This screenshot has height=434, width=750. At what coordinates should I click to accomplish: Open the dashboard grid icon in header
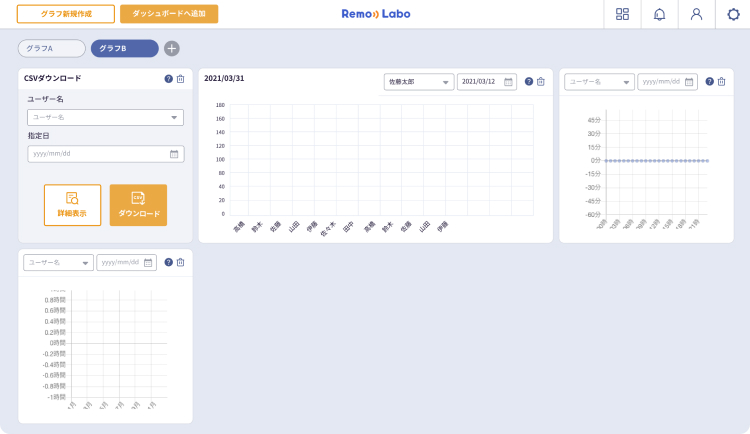click(x=623, y=14)
